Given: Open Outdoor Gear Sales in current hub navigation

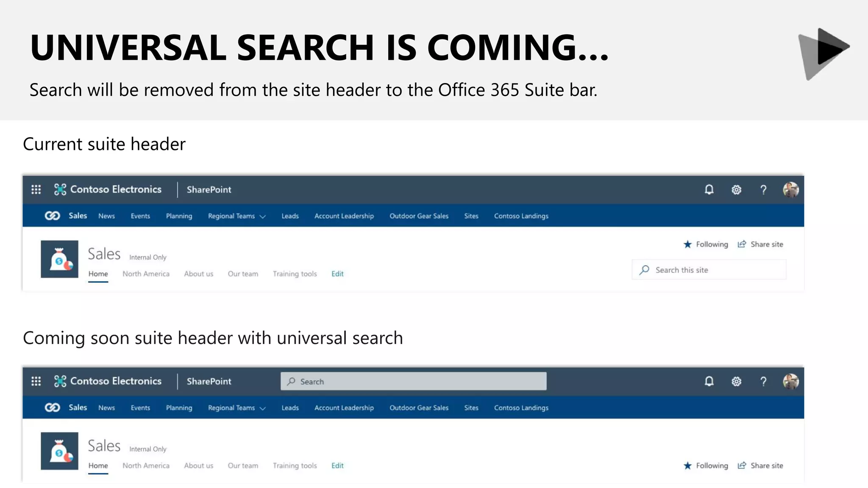Looking at the screenshot, I should (x=419, y=216).
